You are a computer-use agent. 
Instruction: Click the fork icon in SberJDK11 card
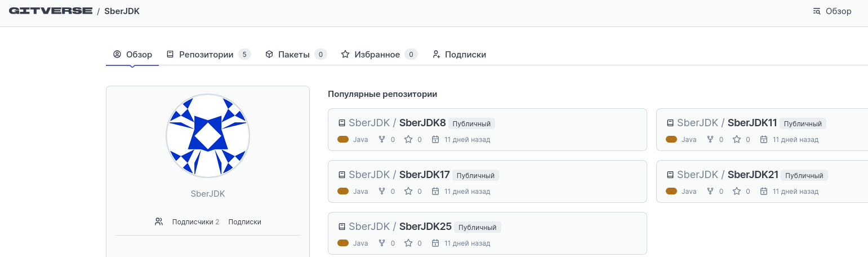coord(710,139)
